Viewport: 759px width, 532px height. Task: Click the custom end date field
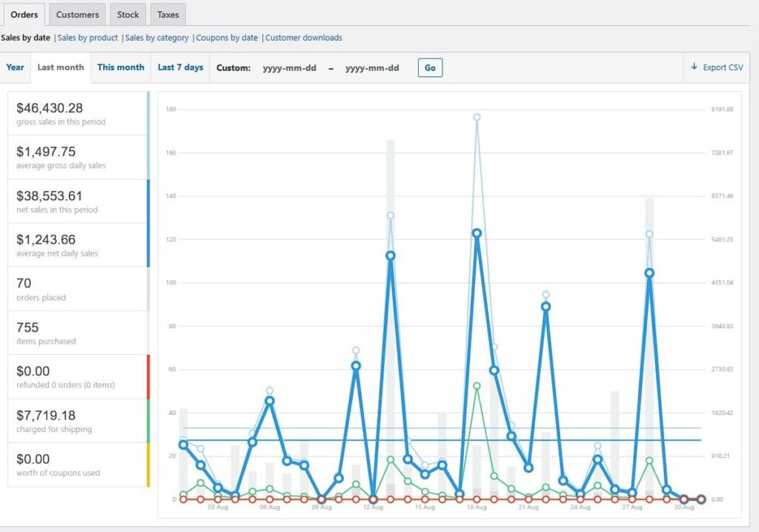[372, 68]
